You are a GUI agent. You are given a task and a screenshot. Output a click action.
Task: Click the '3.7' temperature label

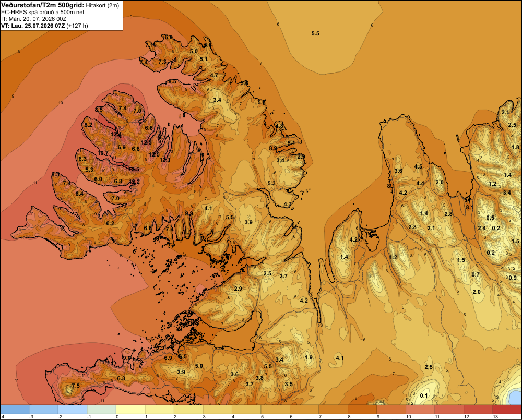[250, 383]
